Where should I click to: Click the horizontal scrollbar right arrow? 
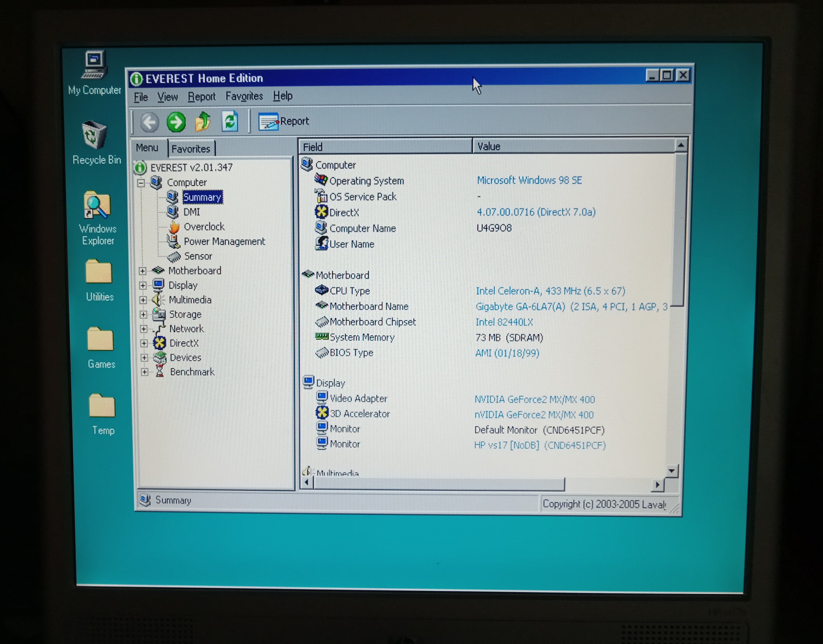point(658,484)
